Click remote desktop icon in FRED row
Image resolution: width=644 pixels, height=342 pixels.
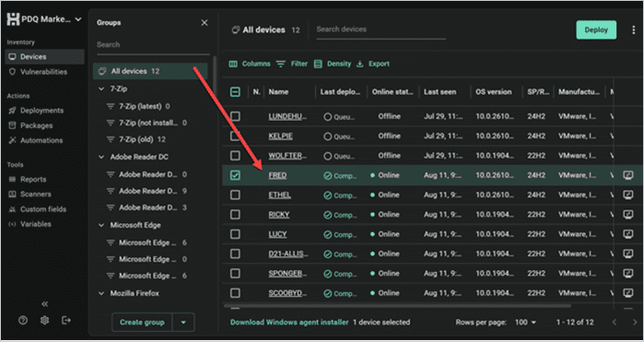pyautogui.click(x=628, y=175)
